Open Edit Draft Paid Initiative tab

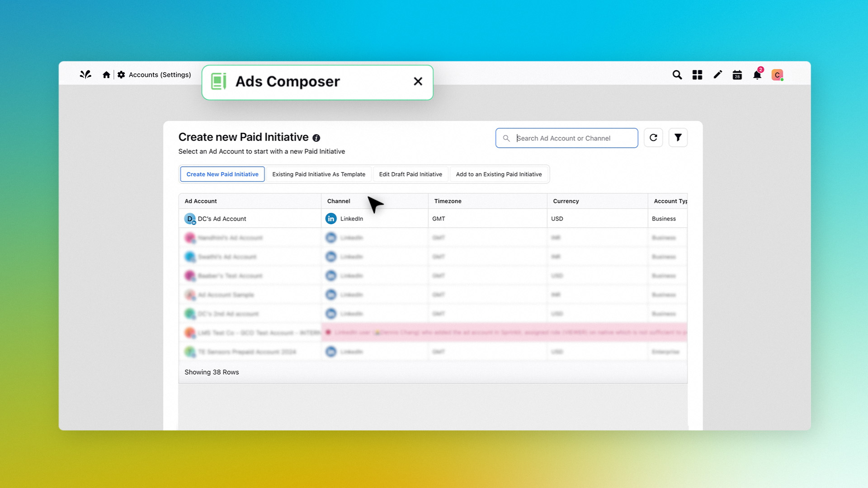tap(410, 174)
